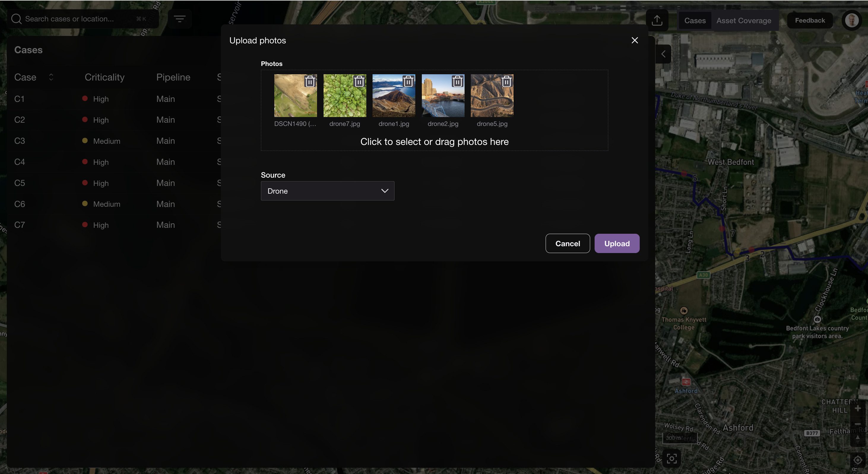Delete drone2.jpg with its trash icon
Screen dimensions: 868x474
[x=457, y=81]
